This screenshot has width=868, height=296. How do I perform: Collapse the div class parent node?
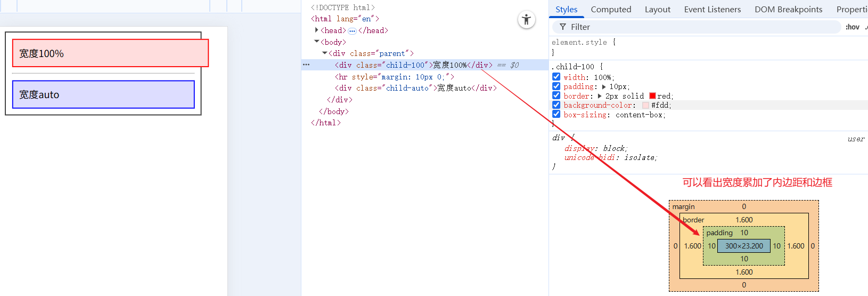tap(325, 53)
